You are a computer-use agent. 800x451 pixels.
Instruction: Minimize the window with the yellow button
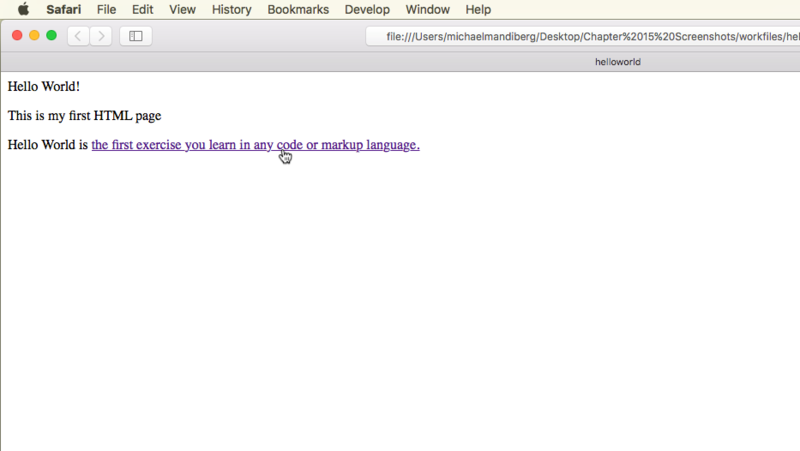[x=34, y=36]
